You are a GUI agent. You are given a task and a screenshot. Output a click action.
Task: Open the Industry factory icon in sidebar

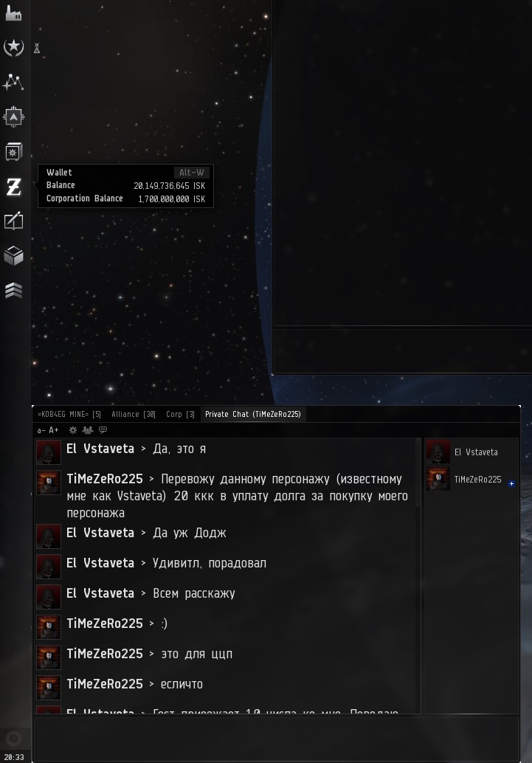(x=13, y=13)
